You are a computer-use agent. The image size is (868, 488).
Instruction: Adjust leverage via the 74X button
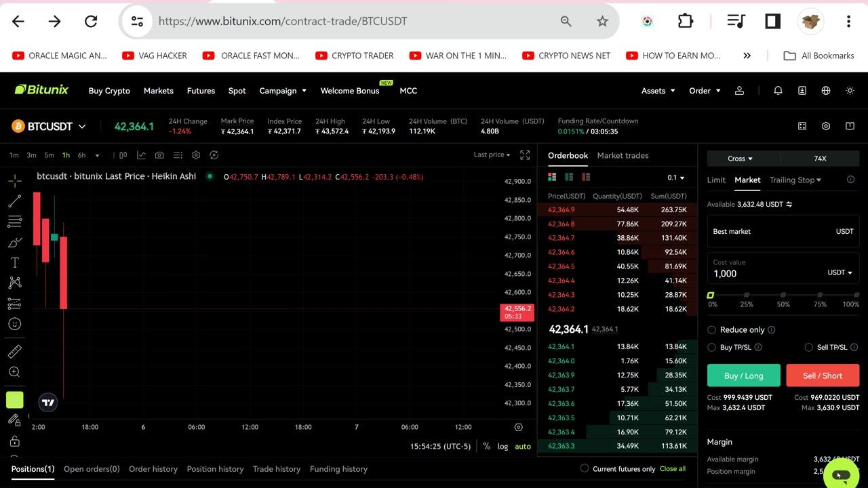point(820,159)
